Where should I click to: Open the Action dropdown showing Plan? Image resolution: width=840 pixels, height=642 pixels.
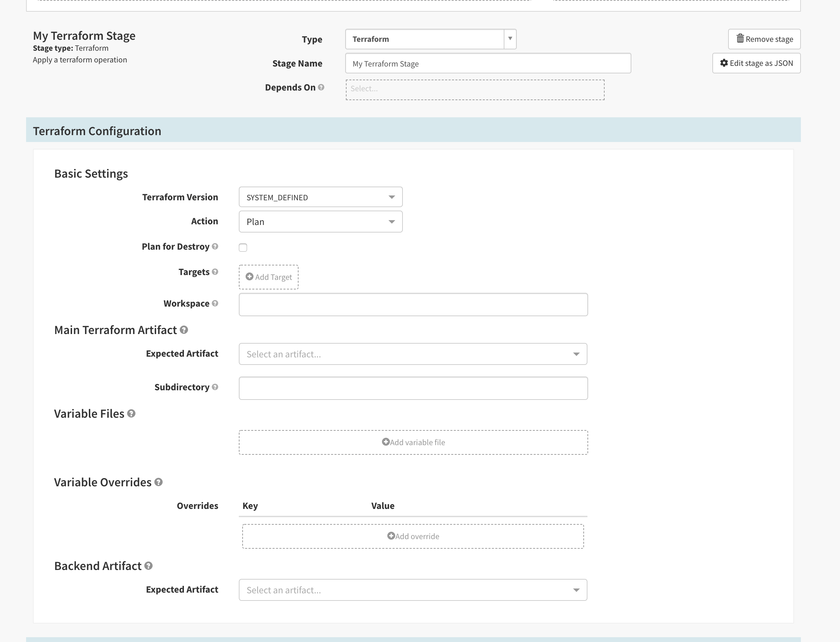coord(320,222)
